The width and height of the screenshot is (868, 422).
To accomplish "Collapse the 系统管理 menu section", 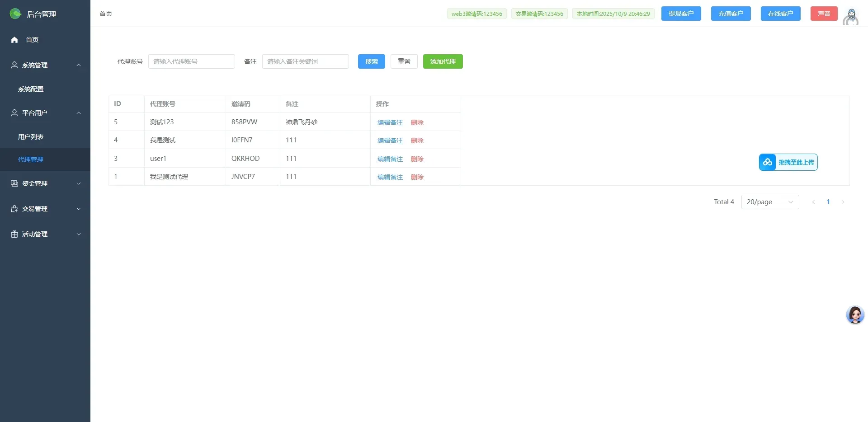I will (79, 65).
